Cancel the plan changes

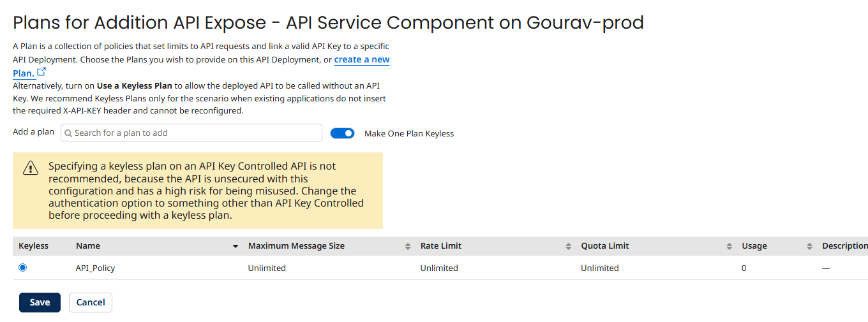point(90,302)
